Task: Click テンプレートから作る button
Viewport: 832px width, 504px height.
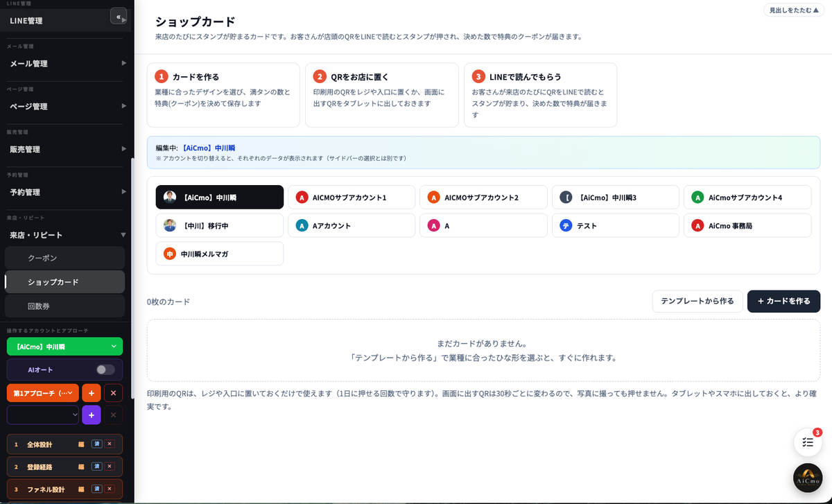Action: [x=697, y=302]
